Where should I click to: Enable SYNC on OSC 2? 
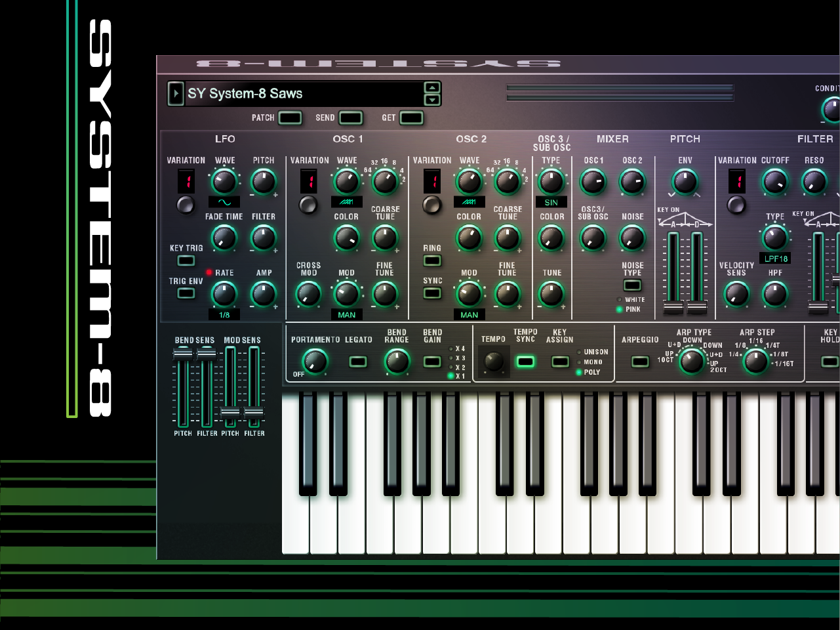tap(432, 293)
